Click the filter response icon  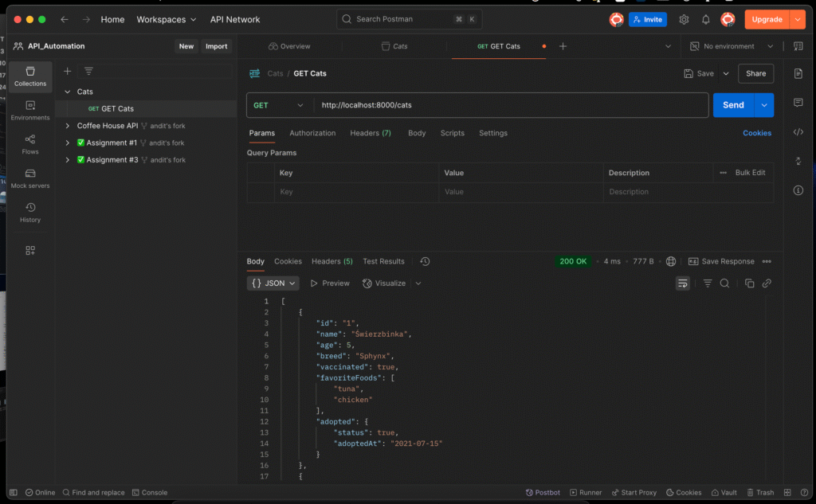coord(708,283)
